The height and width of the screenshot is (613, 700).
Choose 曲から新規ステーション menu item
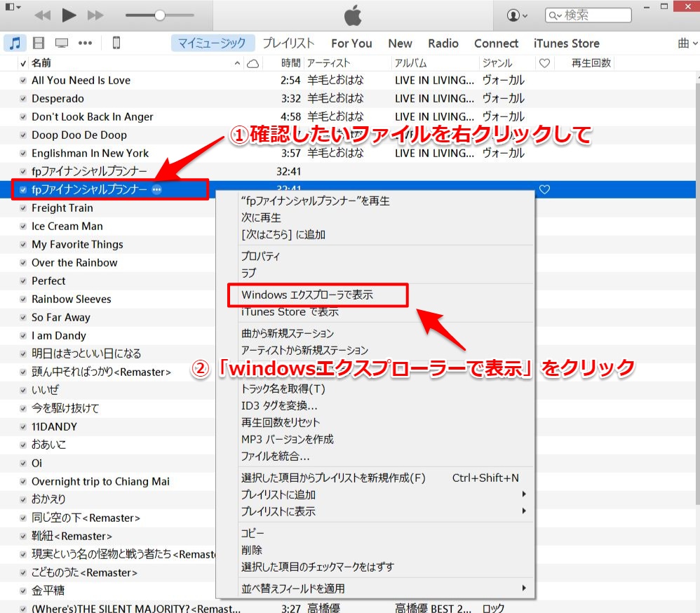click(x=288, y=334)
